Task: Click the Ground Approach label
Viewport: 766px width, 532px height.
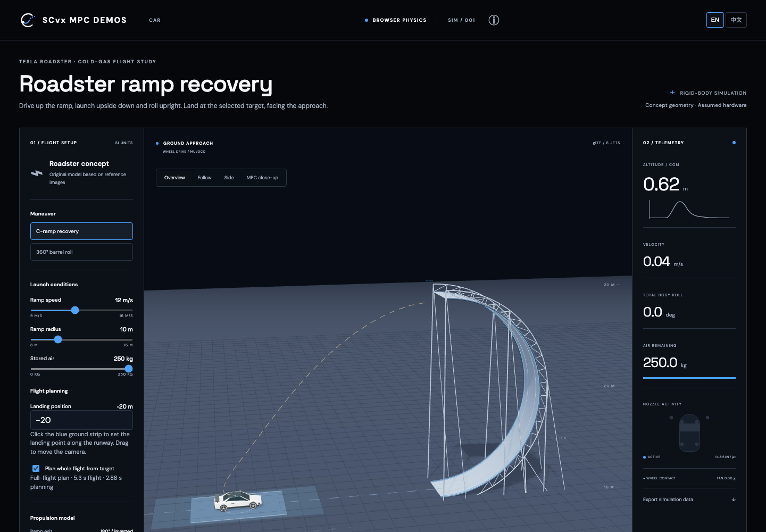Action: click(188, 143)
